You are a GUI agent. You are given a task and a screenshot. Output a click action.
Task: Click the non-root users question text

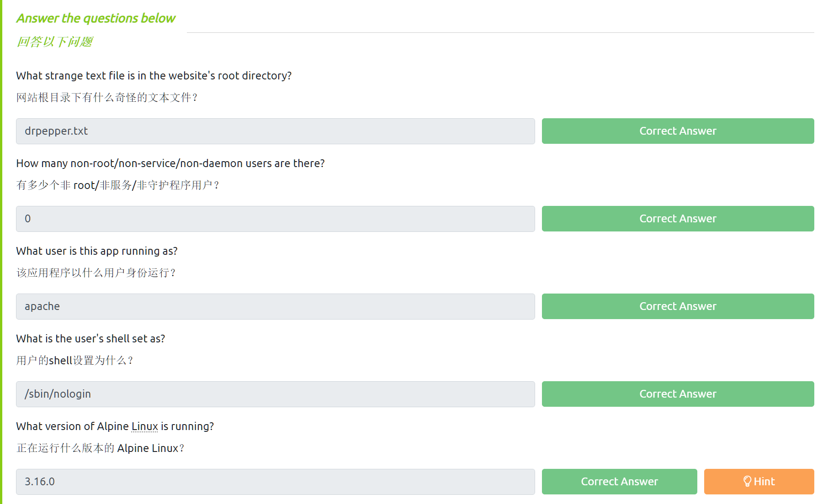(x=170, y=163)
